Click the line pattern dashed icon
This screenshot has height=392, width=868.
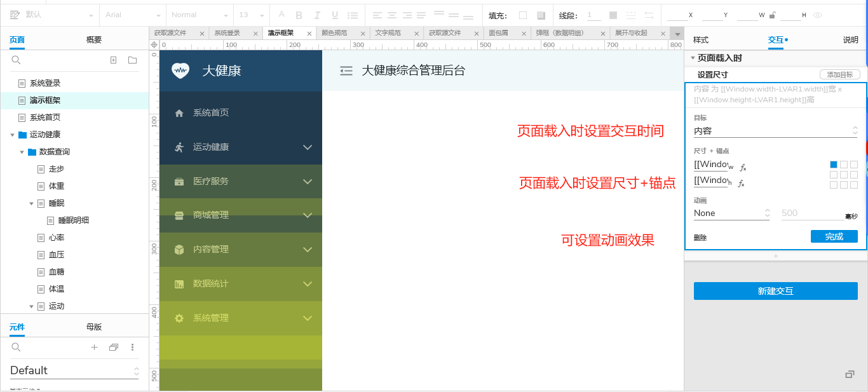coord(631,15)
